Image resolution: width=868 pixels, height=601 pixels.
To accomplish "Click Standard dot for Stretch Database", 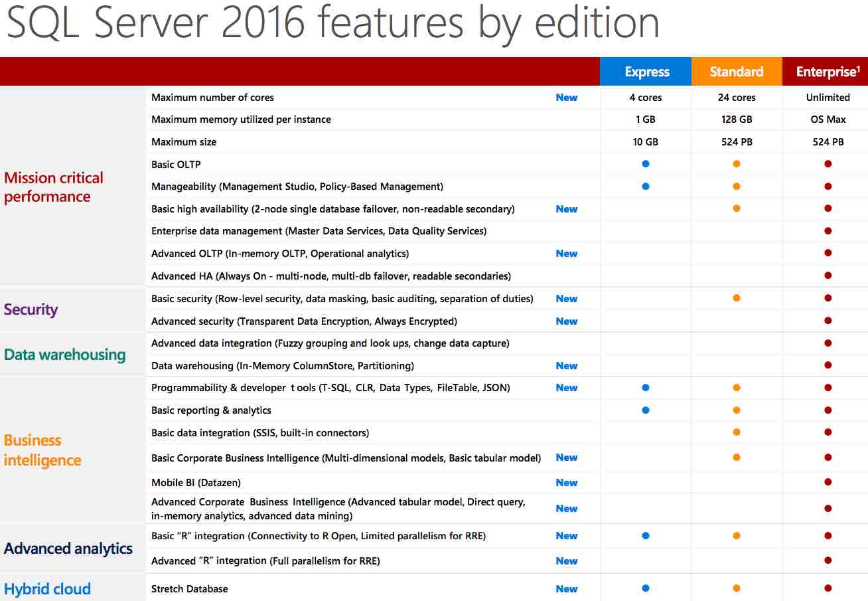I will point(737,588).
